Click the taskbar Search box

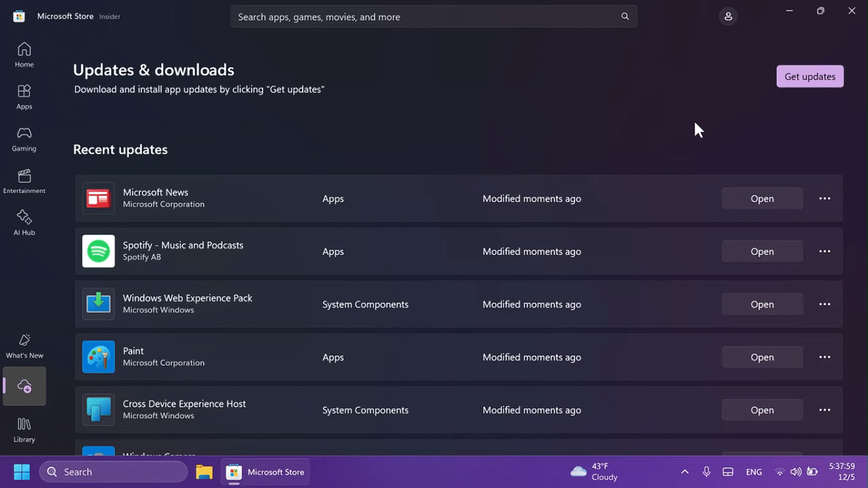(113, 472)
